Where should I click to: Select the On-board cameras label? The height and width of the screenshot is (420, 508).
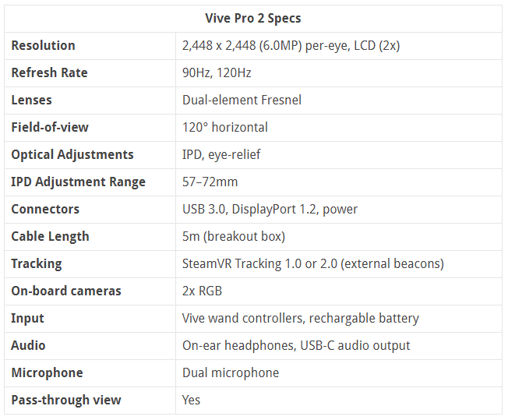[x=66, y=291]
